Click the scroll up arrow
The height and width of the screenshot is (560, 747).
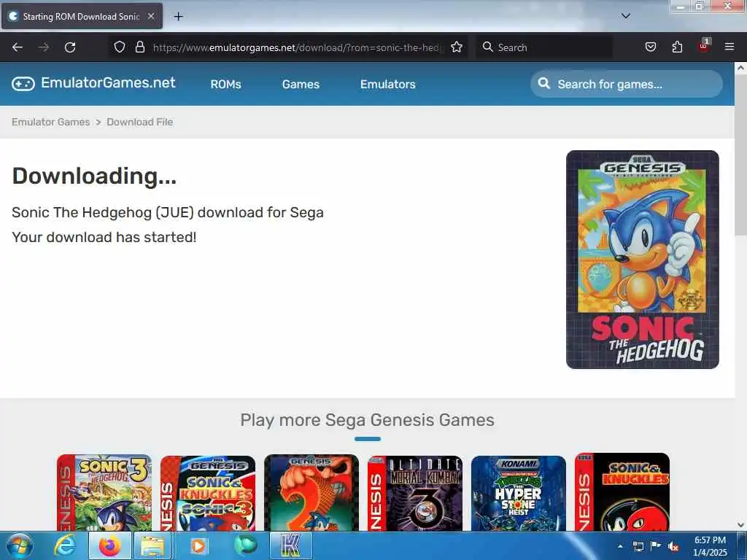[741, 68]
